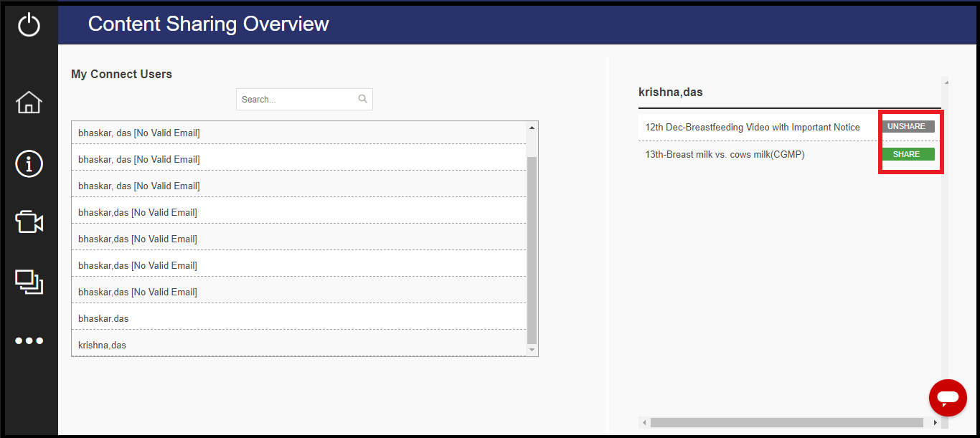Select the overlapping squares sidebar icon
The height and width of the screenshot is (438, 980).
click(29, 282)
